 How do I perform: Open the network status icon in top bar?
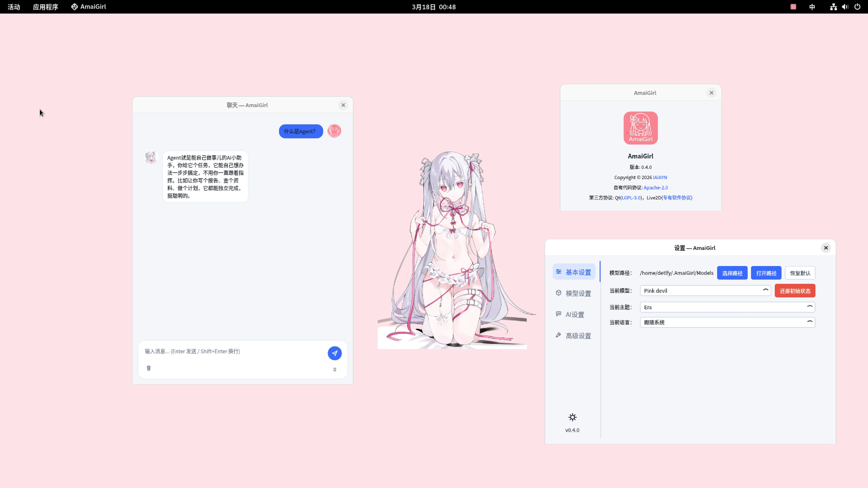point(833,7)
